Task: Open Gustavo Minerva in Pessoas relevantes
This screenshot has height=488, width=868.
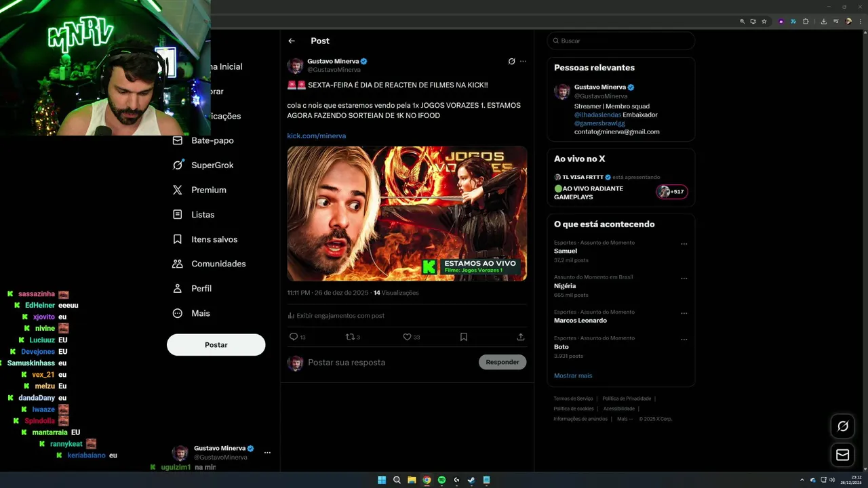Action: [600, 87]
